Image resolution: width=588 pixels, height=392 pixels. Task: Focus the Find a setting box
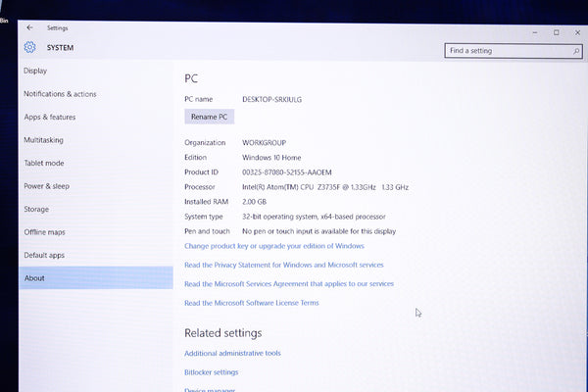click(x=505, y=50)
